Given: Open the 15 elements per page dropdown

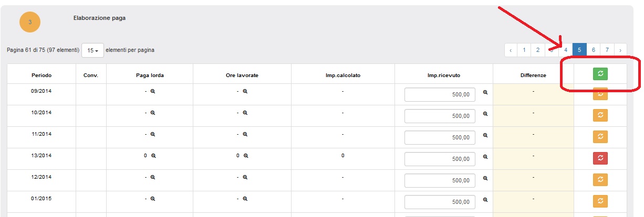Looking at the screenshot, I should (x=92, y=50).
